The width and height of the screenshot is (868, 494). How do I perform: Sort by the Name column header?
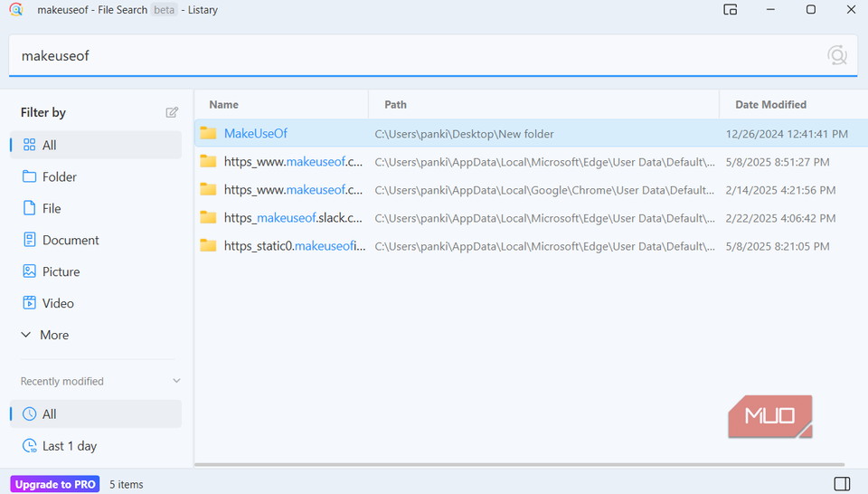click(281, 105)
